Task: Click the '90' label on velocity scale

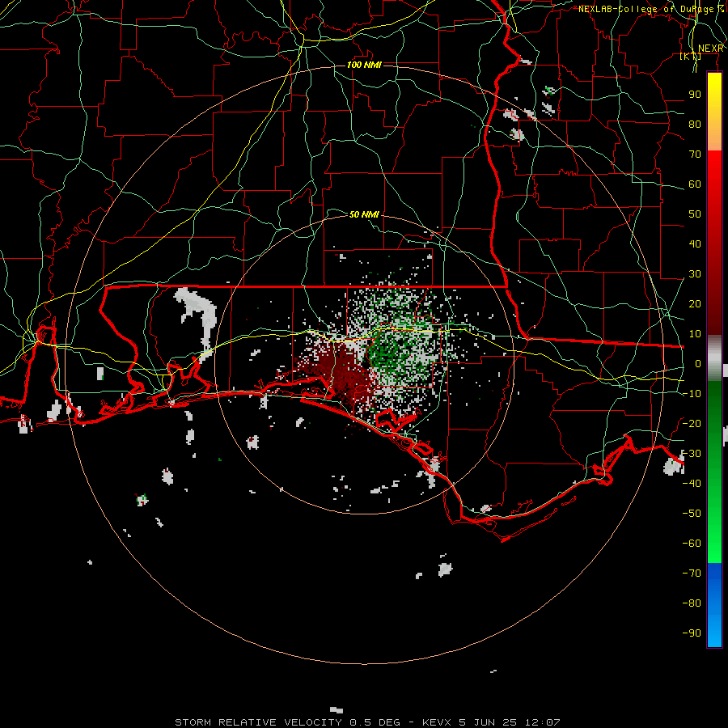Action: (x=695, y=95)
